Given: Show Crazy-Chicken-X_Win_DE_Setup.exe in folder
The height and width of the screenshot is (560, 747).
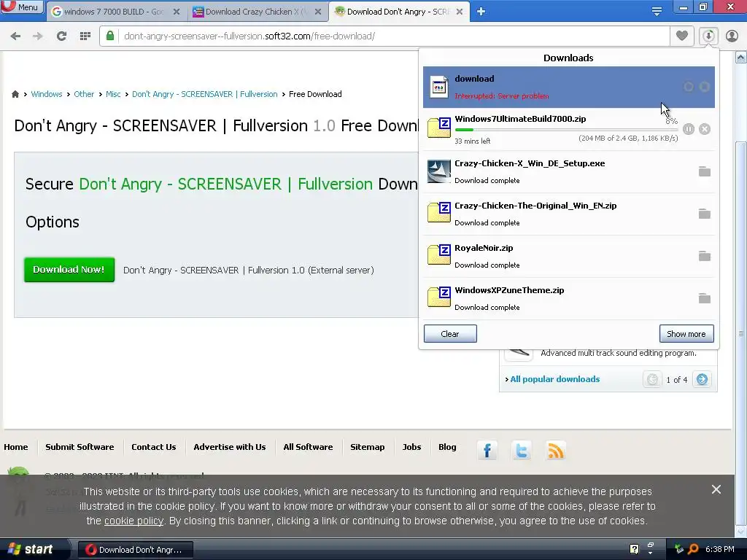Looking at the screenshot, I should pyautogui.click(x=705, y=171).
